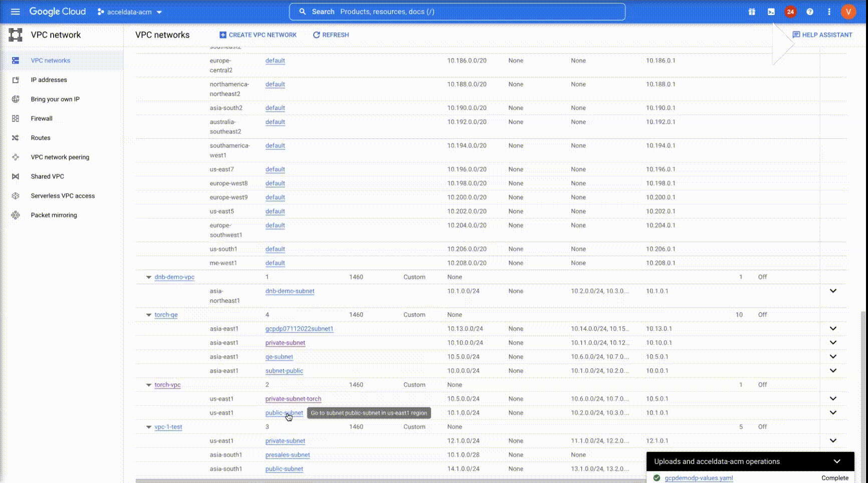Screen dimensions: 868x483
Task: Collapse the vpc-1-test network row
Action: (148, 427)
